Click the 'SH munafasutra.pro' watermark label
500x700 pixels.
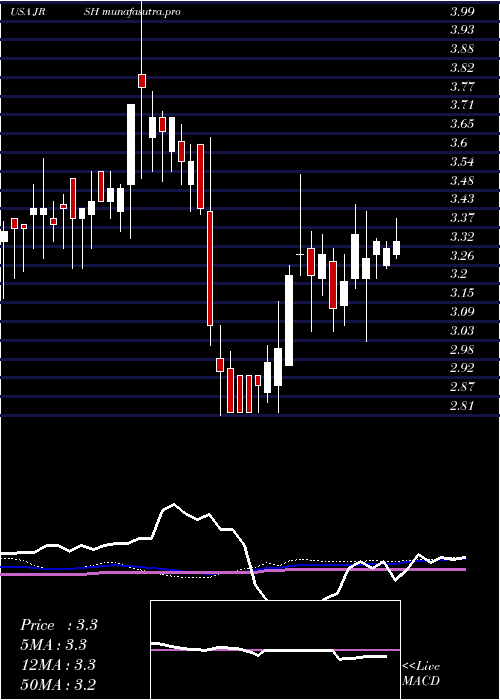[132, 12]
